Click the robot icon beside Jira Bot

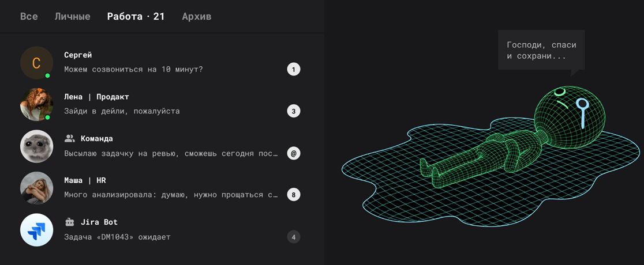click(x=70, y=222)
